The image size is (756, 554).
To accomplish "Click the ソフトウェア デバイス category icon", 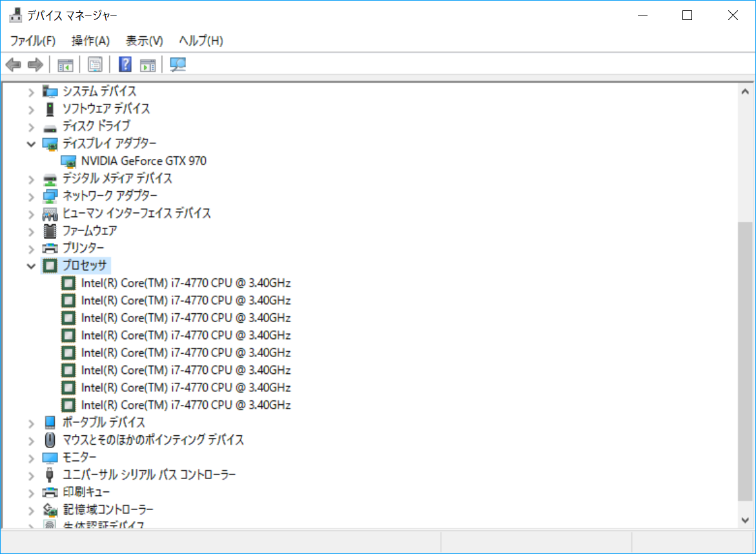I will [50, 108].
